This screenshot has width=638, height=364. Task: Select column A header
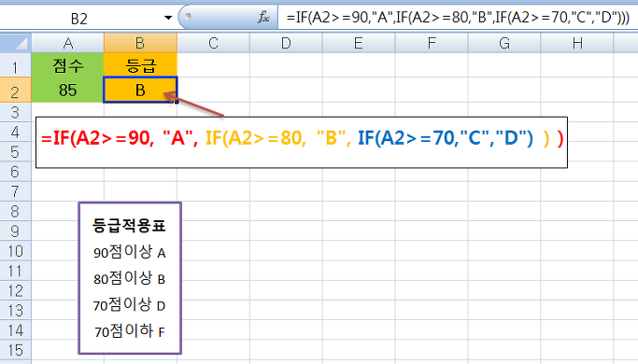point(68,43)
